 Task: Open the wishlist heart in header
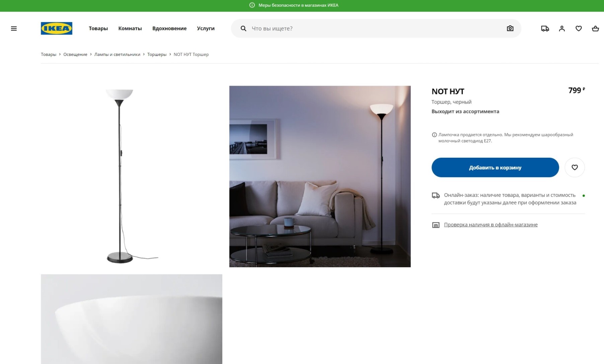click(x=579, y=28)
